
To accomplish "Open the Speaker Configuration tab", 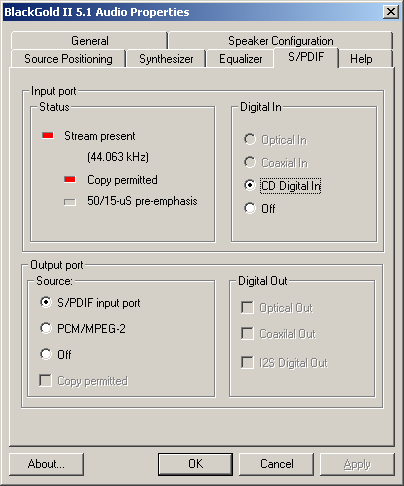I will click(280, 41).
